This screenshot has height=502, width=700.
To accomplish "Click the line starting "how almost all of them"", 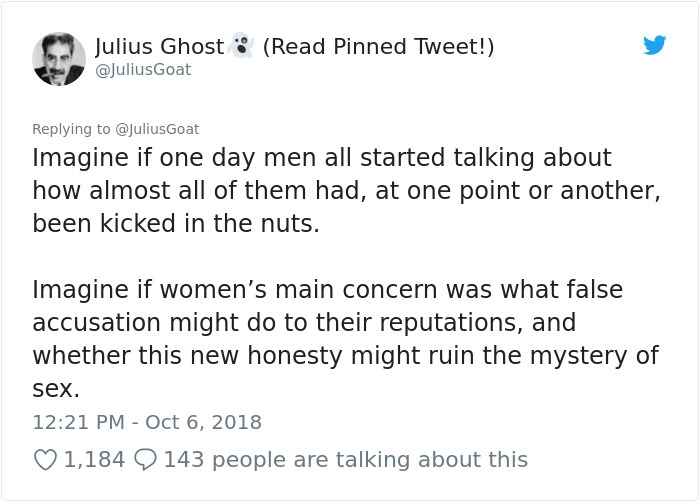I will click(x=346, y=191).
